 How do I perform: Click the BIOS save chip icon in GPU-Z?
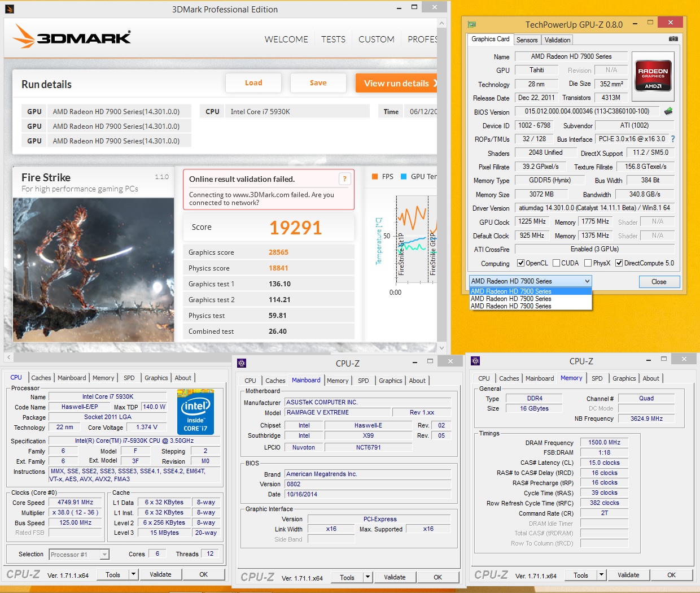(668, 111)
